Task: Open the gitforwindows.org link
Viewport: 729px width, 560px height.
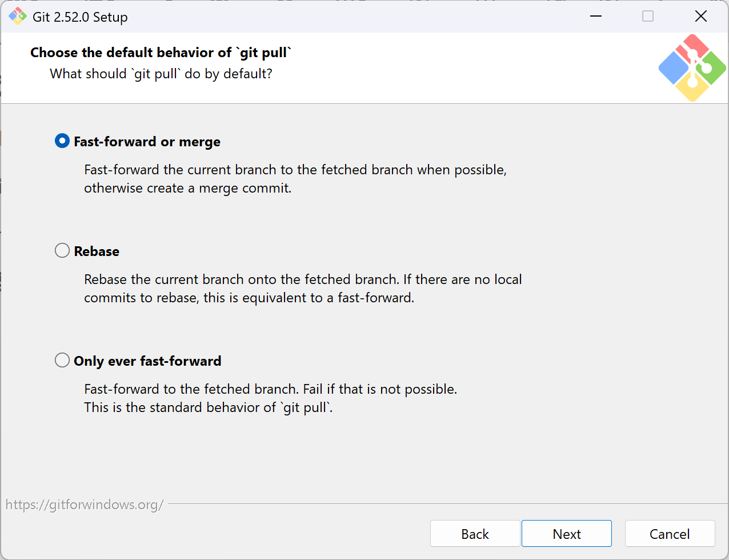Action: [x=85, y=505]
